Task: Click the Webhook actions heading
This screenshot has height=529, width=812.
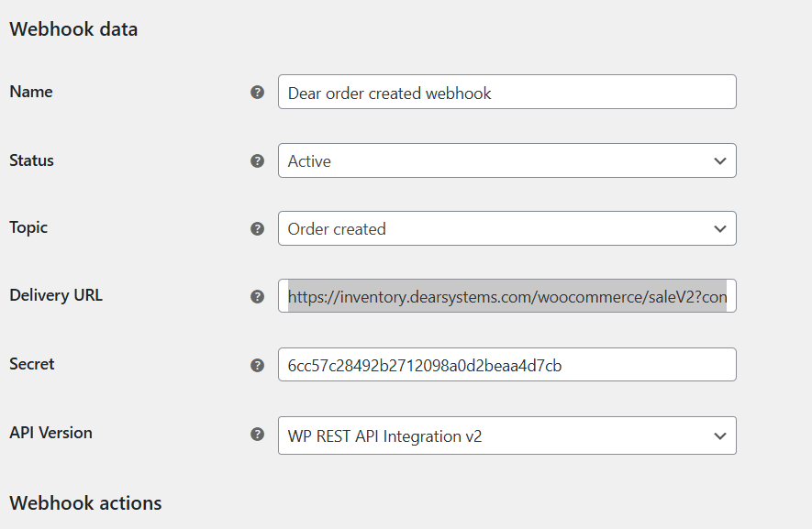Action: [85, 503]
